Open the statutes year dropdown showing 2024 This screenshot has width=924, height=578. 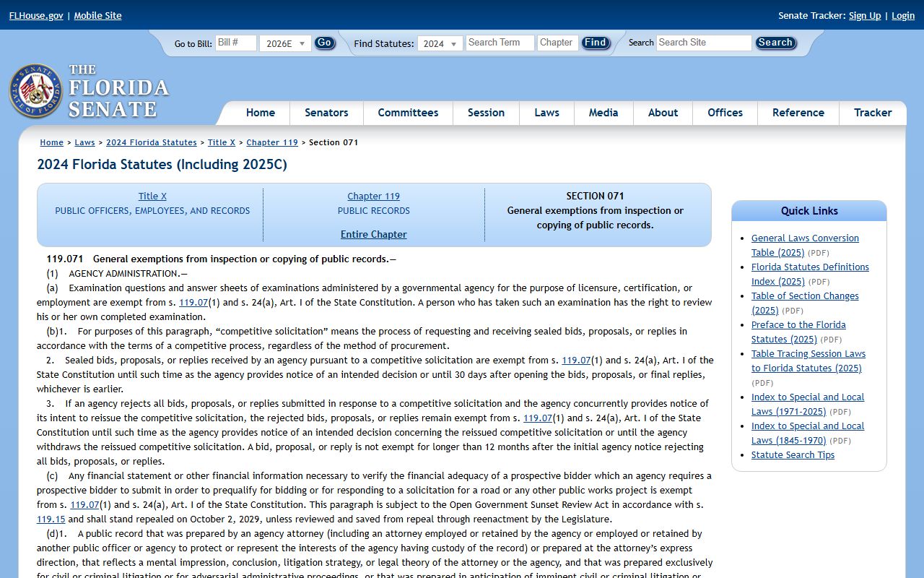440,43
